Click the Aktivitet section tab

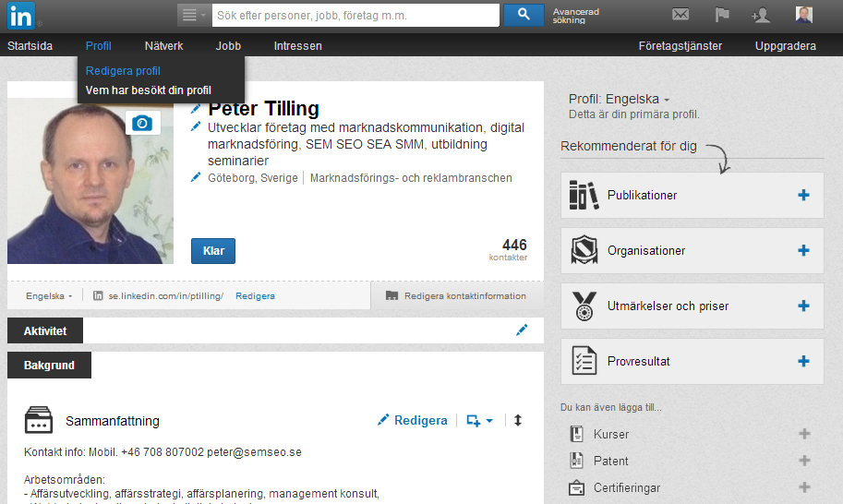click(45, 330)
